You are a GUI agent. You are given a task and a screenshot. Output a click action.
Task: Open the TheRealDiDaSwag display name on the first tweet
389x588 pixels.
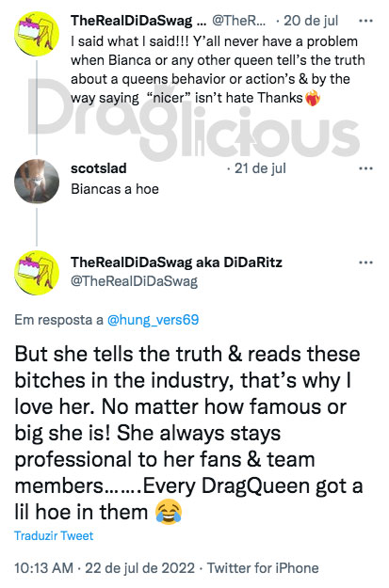coord(138,21)
